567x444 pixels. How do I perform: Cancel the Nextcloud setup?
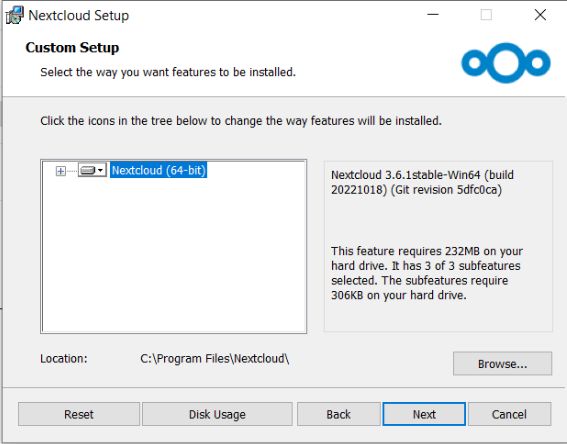[x=509, y=414]
